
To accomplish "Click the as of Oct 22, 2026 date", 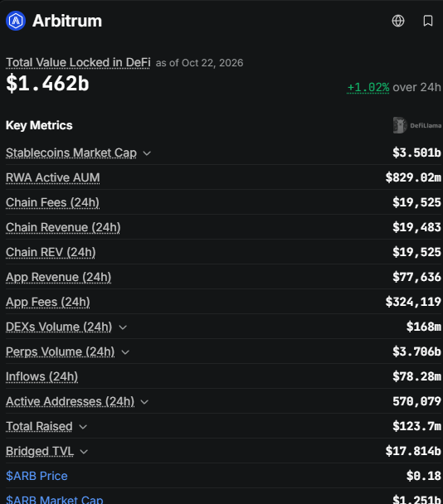I will [x=199, y=63].
